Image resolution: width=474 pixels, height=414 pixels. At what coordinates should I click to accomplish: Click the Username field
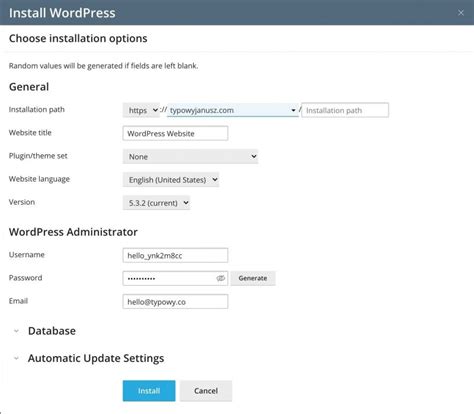175,255
